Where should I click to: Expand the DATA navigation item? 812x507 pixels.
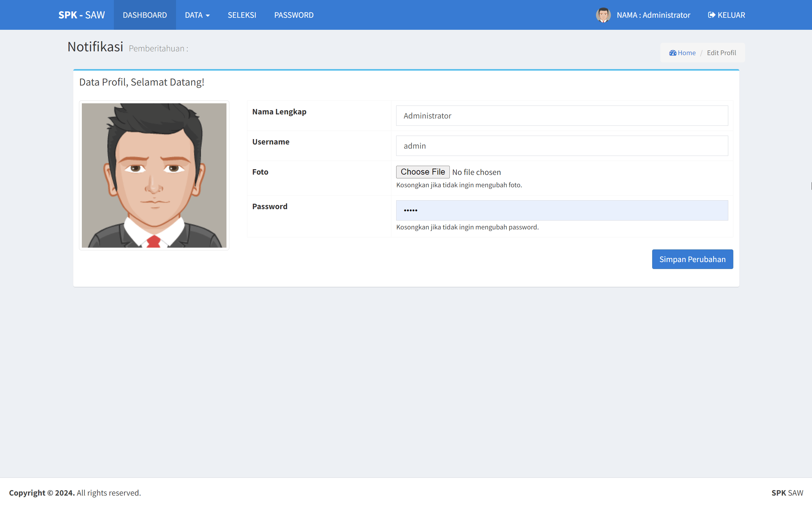pos(197,15)
